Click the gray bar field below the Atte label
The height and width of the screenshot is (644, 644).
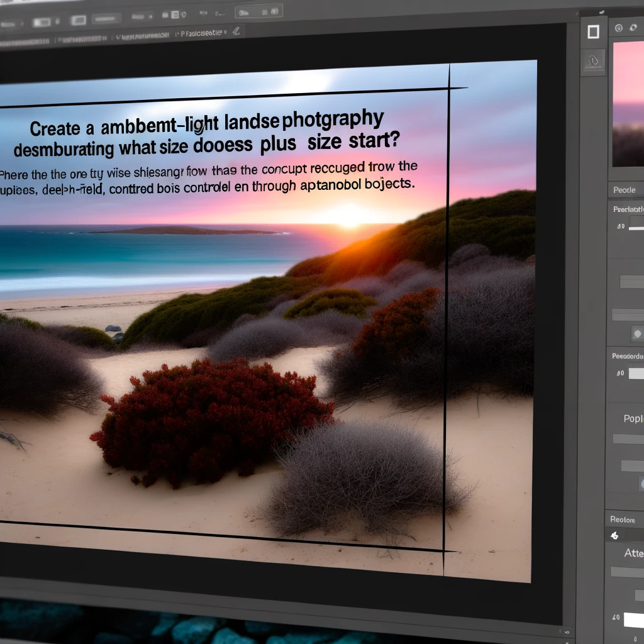pos(627,572)
